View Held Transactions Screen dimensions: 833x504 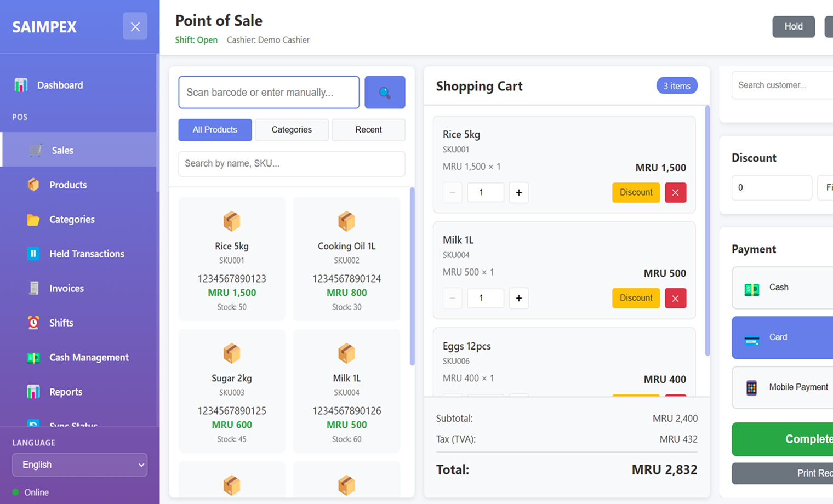pos(86,254)
